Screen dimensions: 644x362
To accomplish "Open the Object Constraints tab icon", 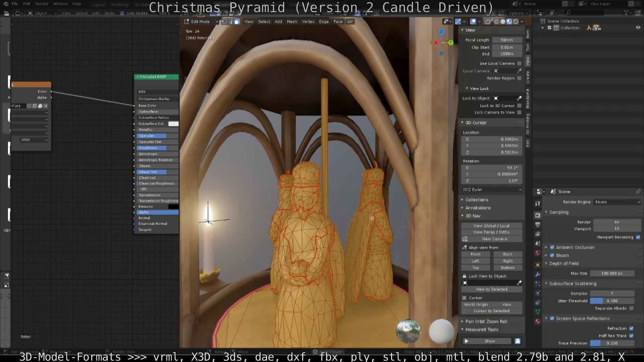I will (538, 303).
